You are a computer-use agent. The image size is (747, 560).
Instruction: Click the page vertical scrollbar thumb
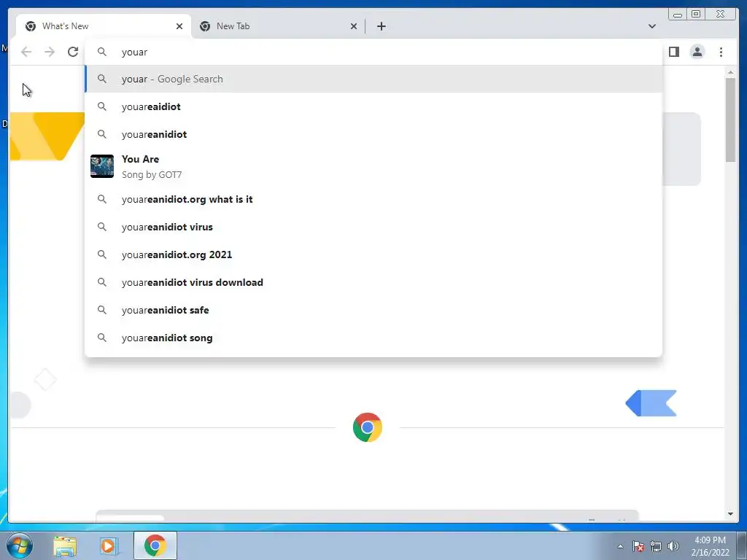pyautogui.click(x=730, y=119)
